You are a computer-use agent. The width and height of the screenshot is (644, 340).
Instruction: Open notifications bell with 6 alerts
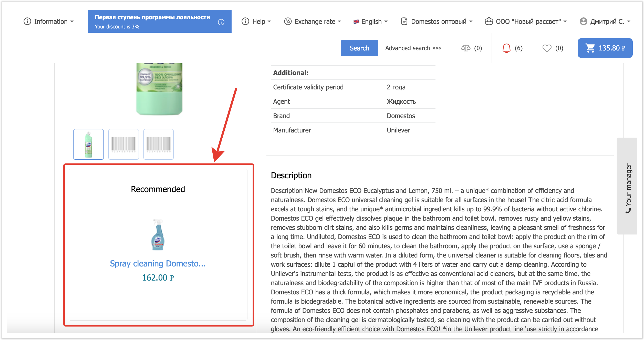pos(506,48)
